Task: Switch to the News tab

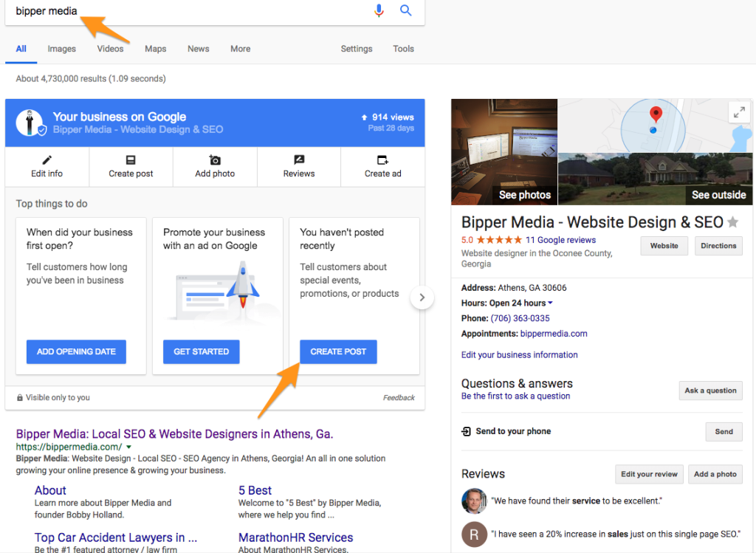Action: [198, 49]
